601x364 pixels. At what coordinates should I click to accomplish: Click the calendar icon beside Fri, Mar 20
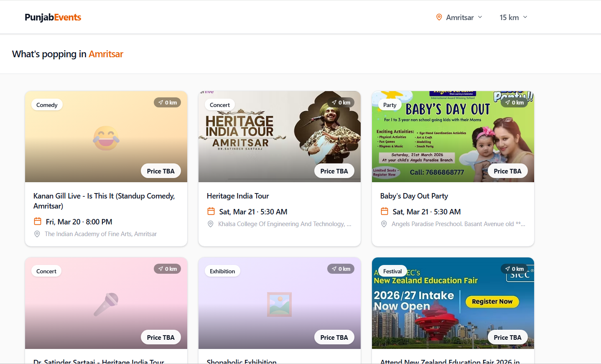pos(38,221)
